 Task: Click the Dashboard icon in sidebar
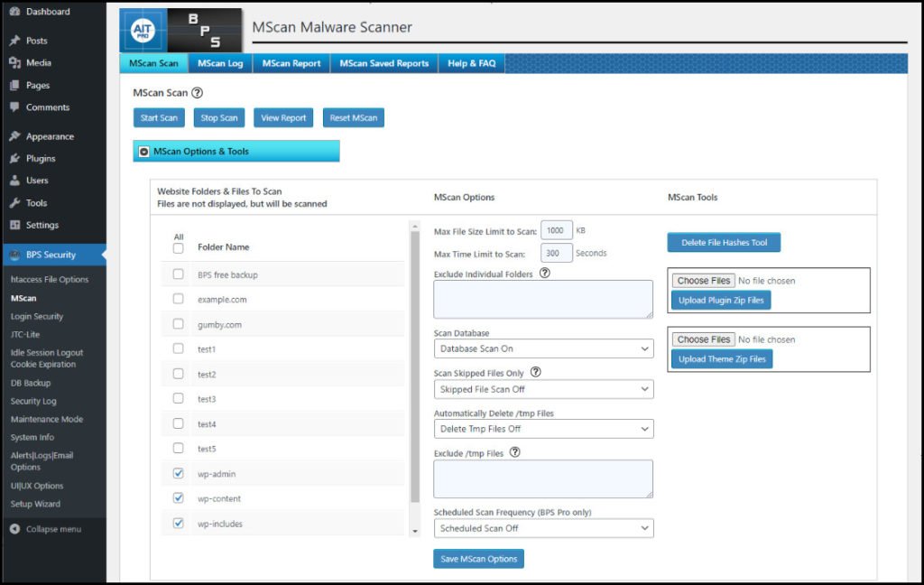(14, 12)
